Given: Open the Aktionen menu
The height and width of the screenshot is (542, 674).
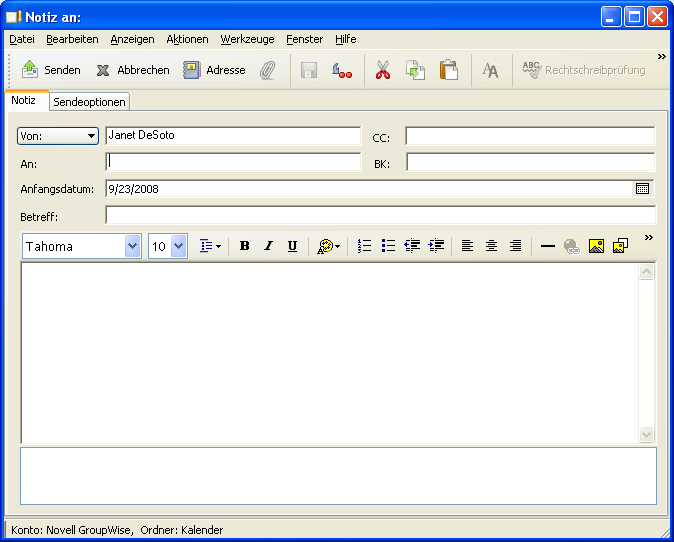Looking at the screenshot, I should coord(187,39).
